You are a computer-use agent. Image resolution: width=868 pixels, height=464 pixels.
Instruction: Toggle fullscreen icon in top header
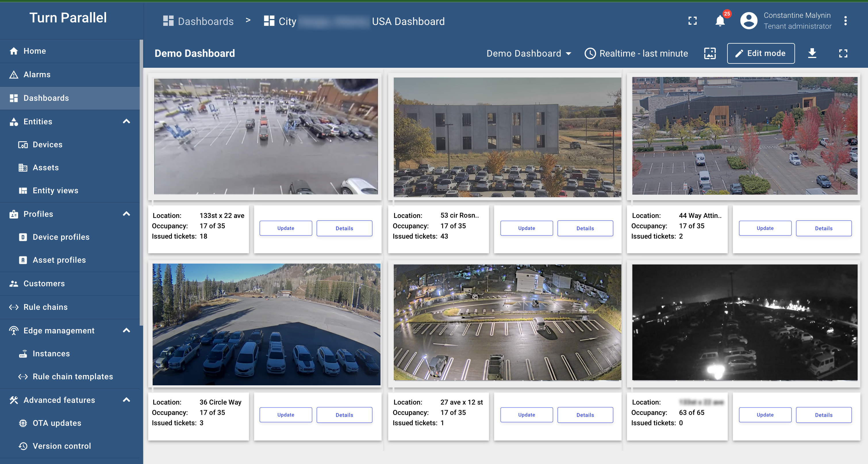coord(692,21)
